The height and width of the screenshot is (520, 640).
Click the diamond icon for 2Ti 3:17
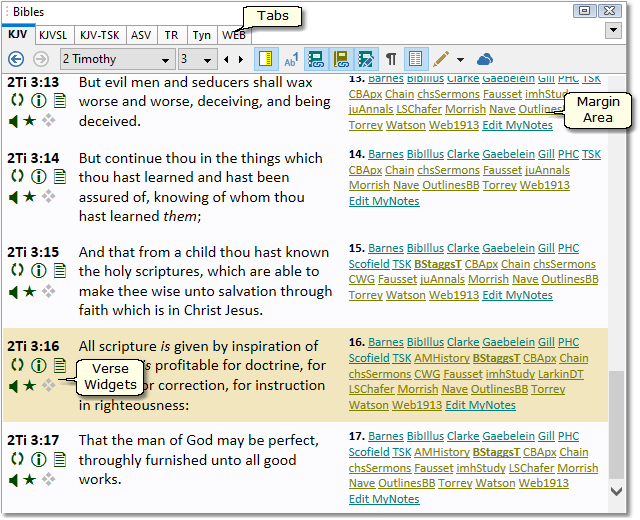click(x=49, y=480)
